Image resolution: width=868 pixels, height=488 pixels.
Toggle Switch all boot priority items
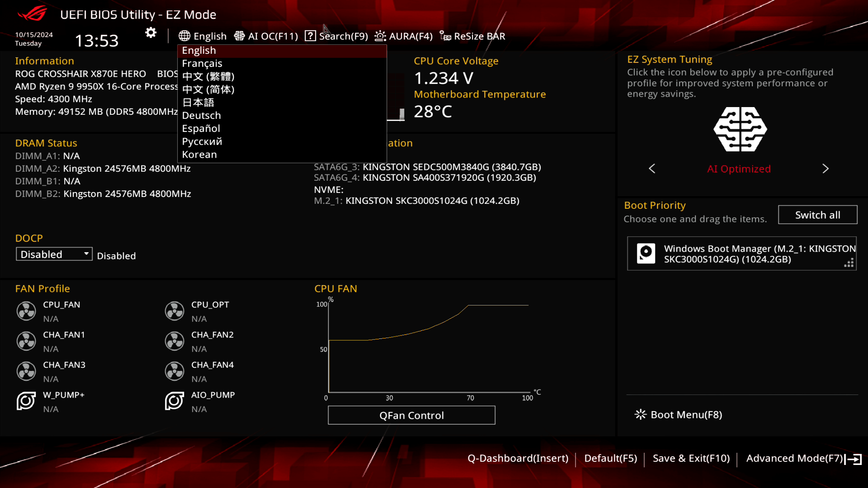coord(817,215)
